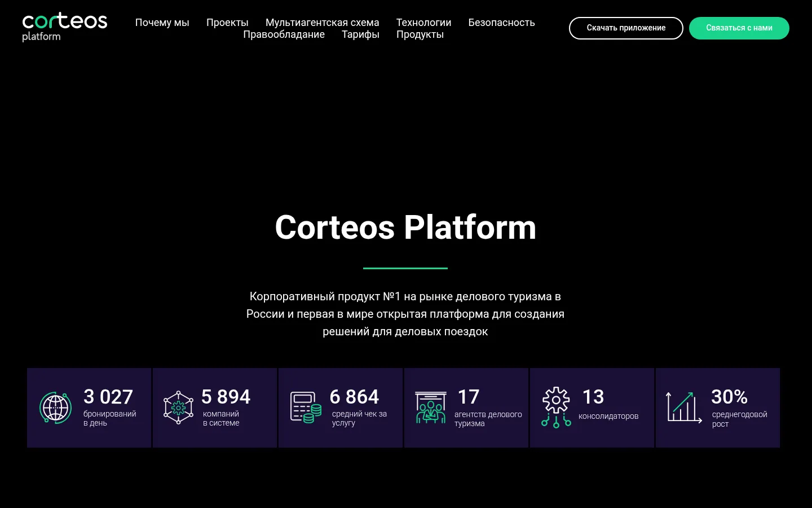Screen dimensions: 812x508
Task: Click the 5 894 companies figure
Action: 226,397
